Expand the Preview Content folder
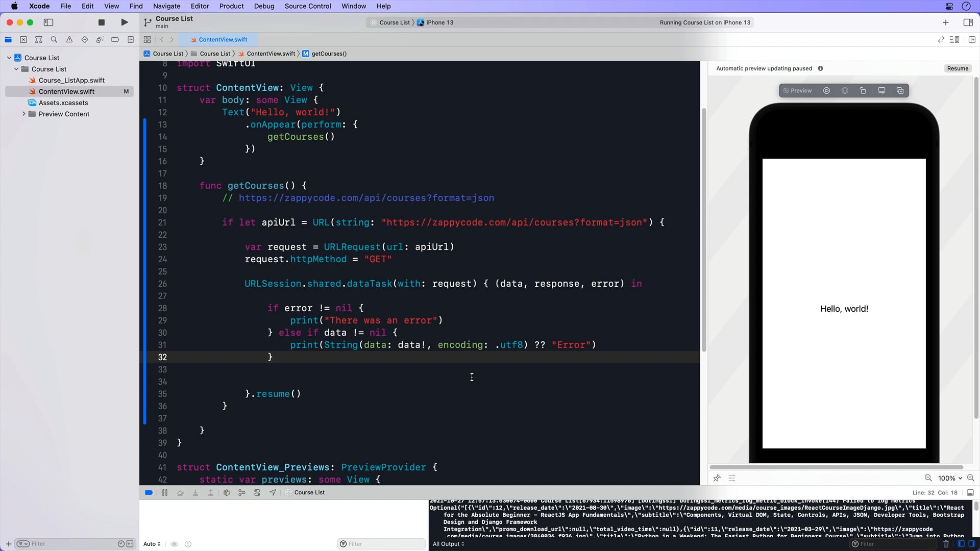Image resolution: width=980 pixels, height=551 pixels. [23, 114]
